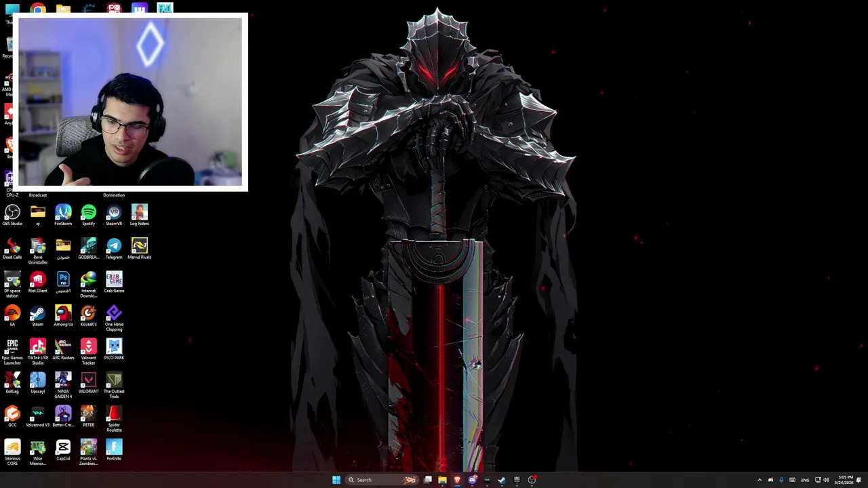The image size is (868, 488).
Task: Select the Steam desktop shortcut
Action: tap(38, 314)
